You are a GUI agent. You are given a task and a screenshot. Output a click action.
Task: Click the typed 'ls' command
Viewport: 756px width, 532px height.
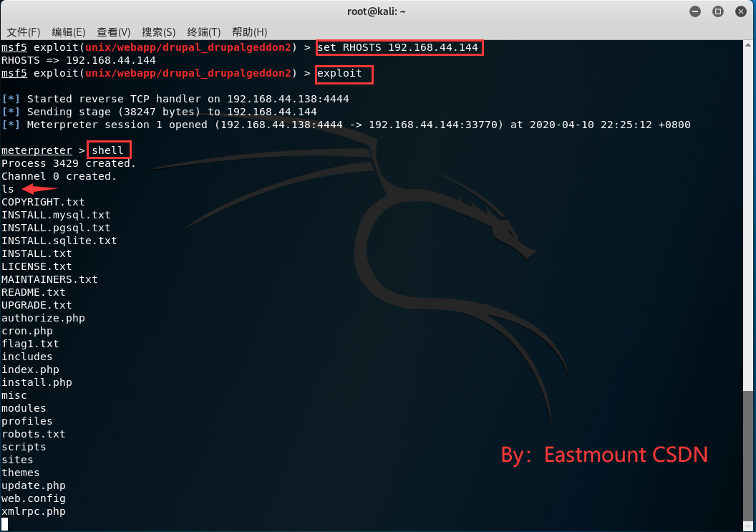click(8, 189)
